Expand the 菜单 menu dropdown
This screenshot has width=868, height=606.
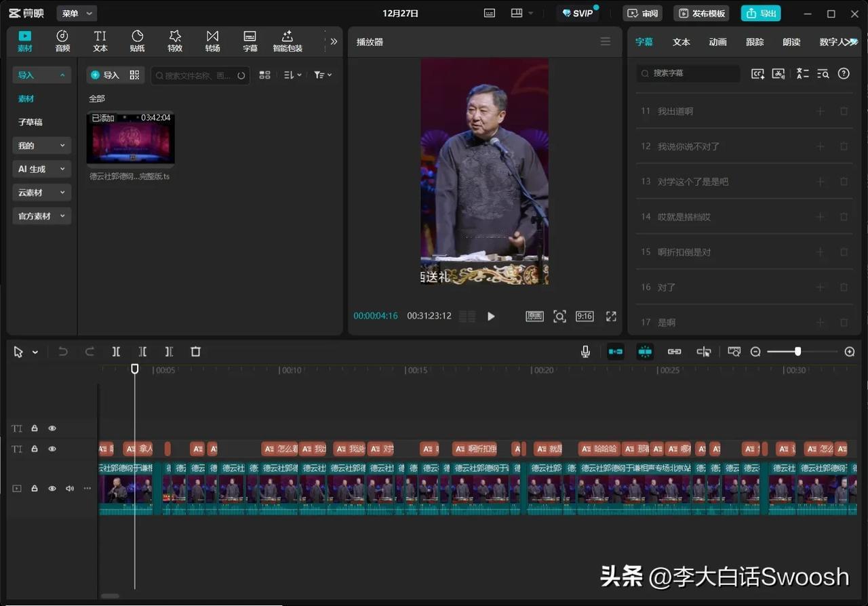pos(76,14)
